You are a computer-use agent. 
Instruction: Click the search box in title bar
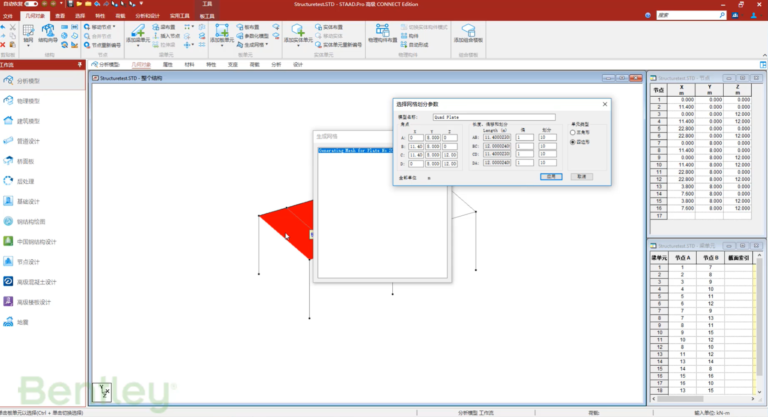(691, 15)
